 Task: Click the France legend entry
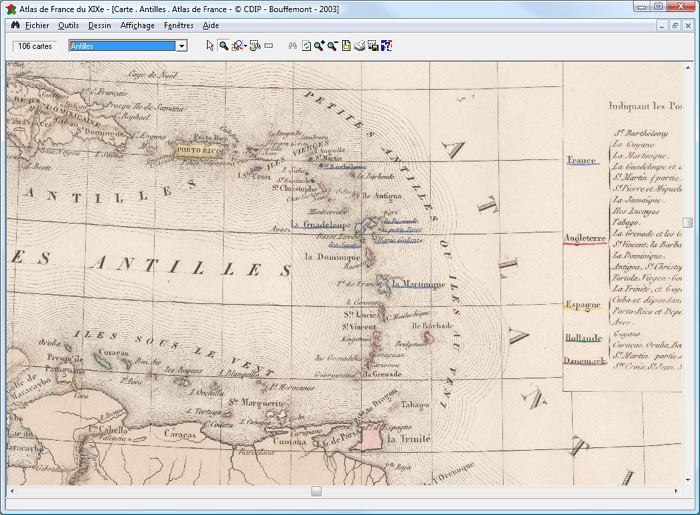tap(581, 160)
